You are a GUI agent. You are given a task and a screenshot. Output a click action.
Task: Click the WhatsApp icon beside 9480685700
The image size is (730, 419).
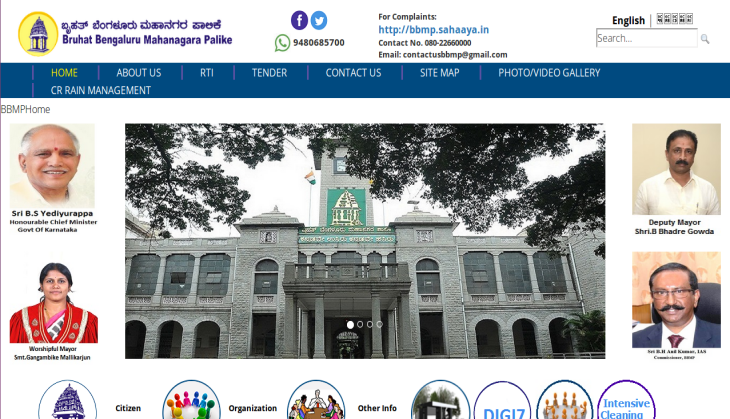point(282,43)
